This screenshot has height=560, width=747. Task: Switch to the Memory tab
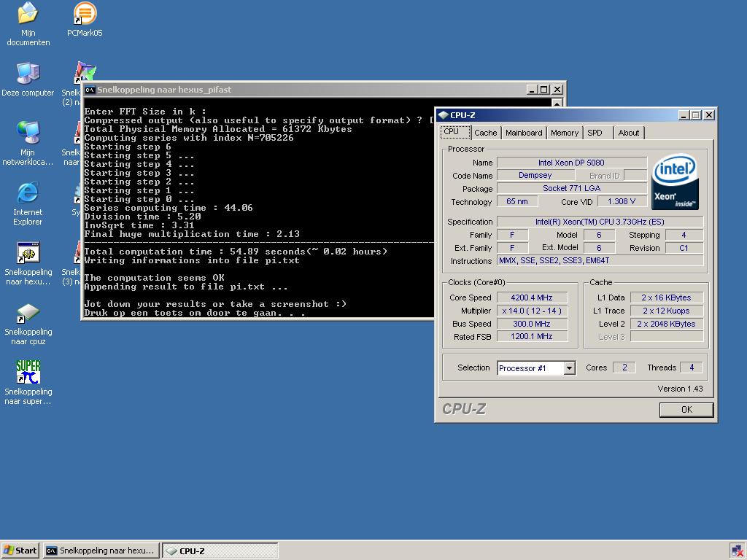(565, 133)
